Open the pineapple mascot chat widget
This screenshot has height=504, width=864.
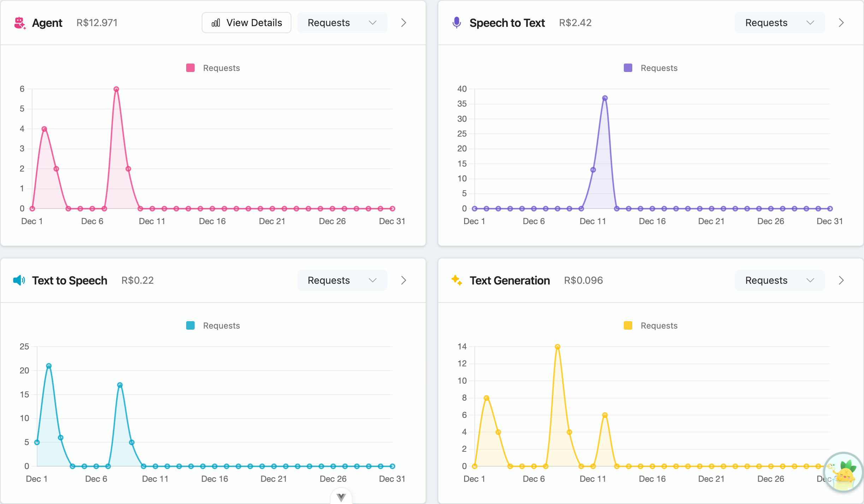coord(844,472)
